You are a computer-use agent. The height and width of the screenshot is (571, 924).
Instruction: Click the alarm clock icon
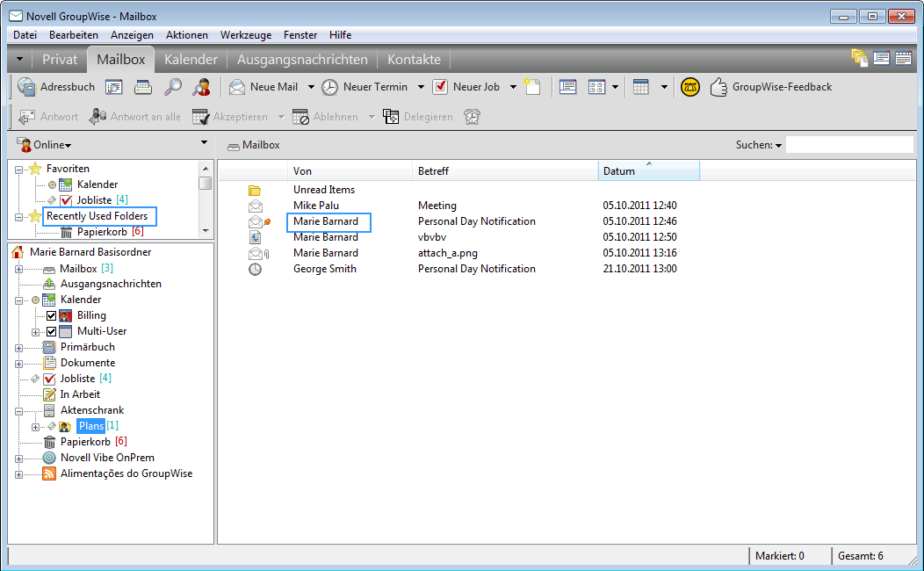click(x=472, y=117)
